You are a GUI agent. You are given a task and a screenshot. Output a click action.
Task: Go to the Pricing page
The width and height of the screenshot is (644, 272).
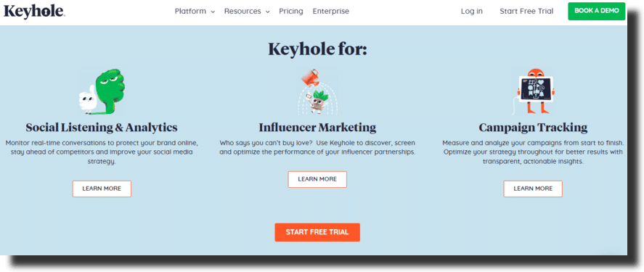pyautogui.click(x=291, y=11)
